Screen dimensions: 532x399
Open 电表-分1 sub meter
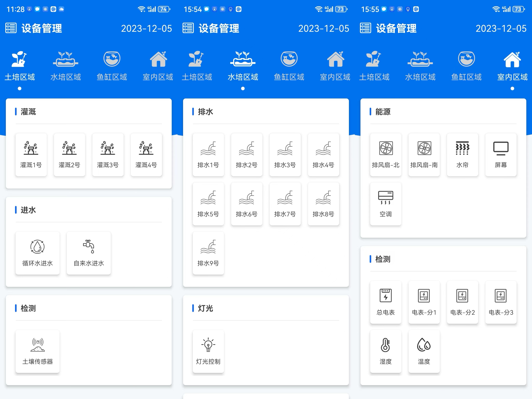(x=424, y=302)
